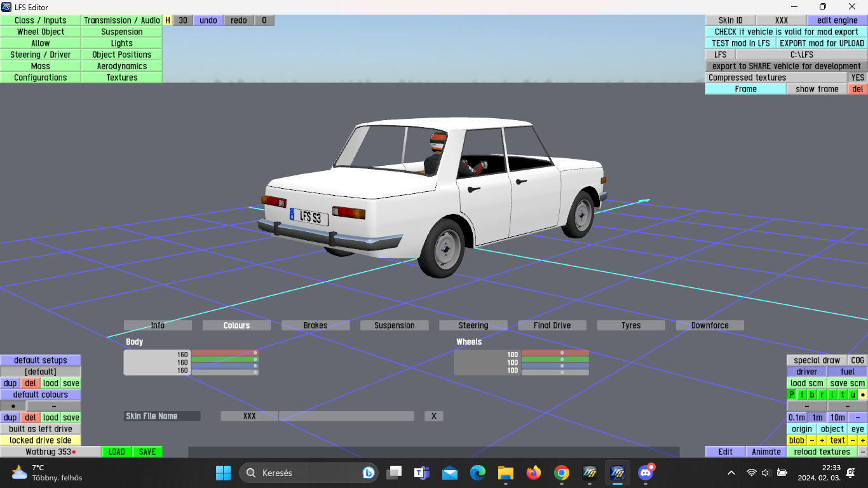Toggle the driver display button
The image size is (868, 488).
806,372
